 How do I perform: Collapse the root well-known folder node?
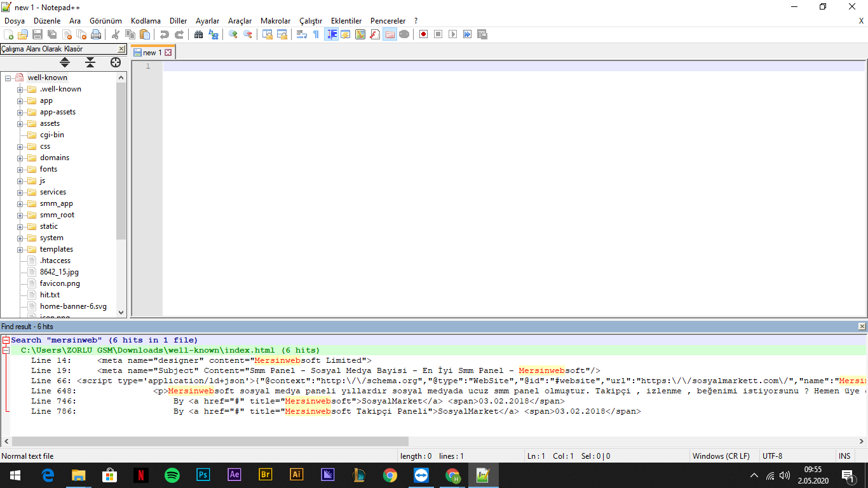8,78
